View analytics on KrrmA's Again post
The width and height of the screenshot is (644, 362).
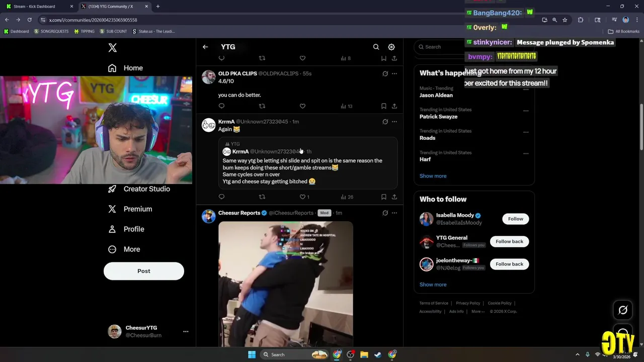pos(347,197)
